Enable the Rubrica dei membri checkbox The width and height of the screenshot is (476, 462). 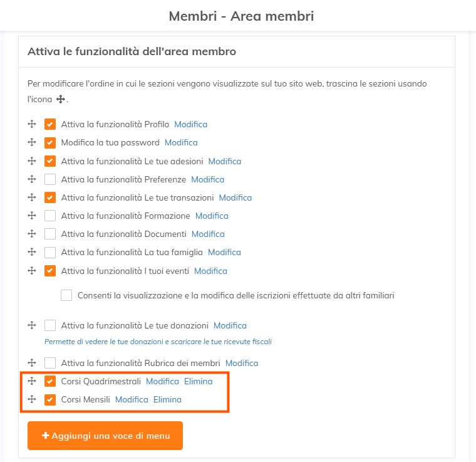(x=50, y=363)
